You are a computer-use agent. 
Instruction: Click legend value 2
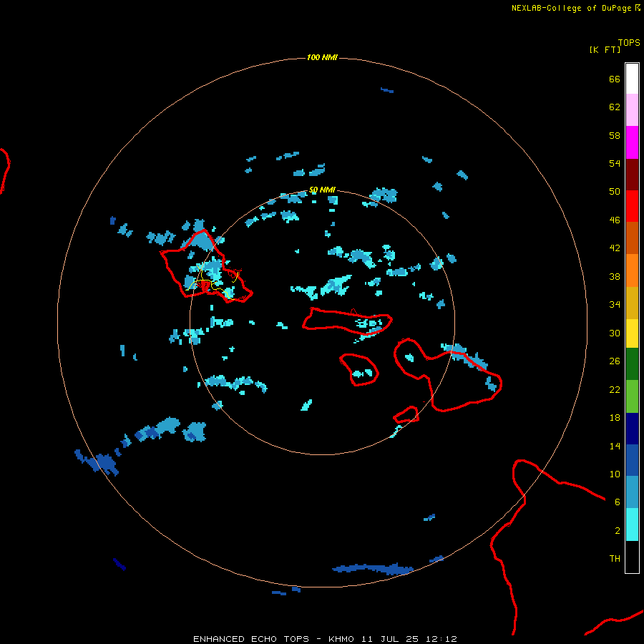pyautogui.click(x=618, y=531)
